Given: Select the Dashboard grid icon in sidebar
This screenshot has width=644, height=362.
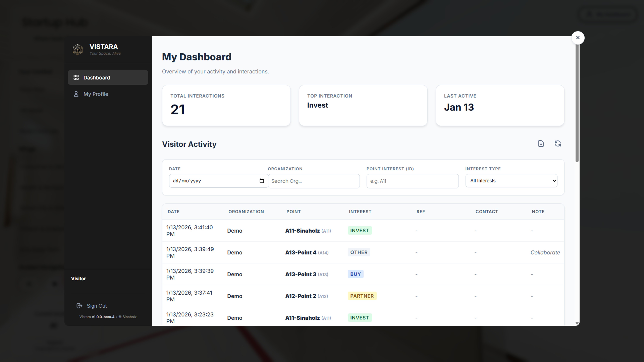Looking at the screenshot, I should [76, 78].
